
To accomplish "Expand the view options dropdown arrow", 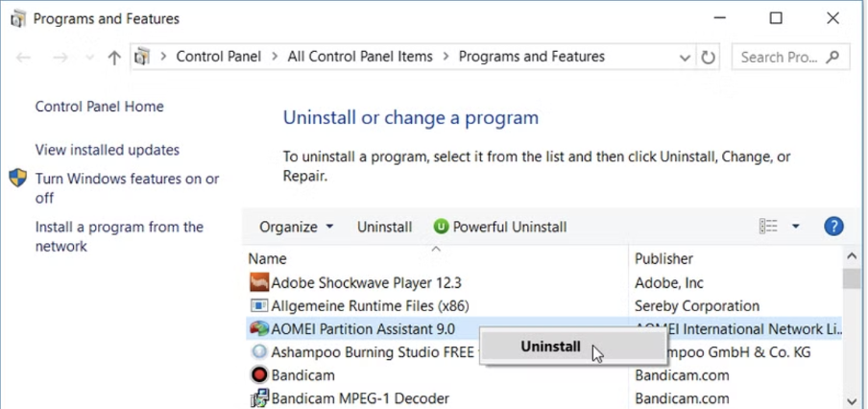I will (x=795, y=228).
